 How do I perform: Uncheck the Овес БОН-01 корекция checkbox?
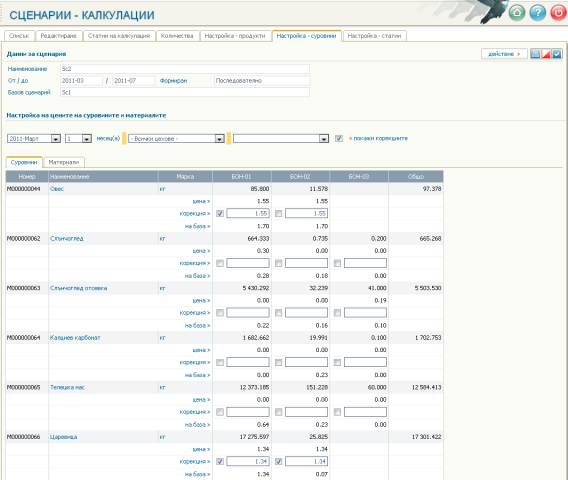220,213
